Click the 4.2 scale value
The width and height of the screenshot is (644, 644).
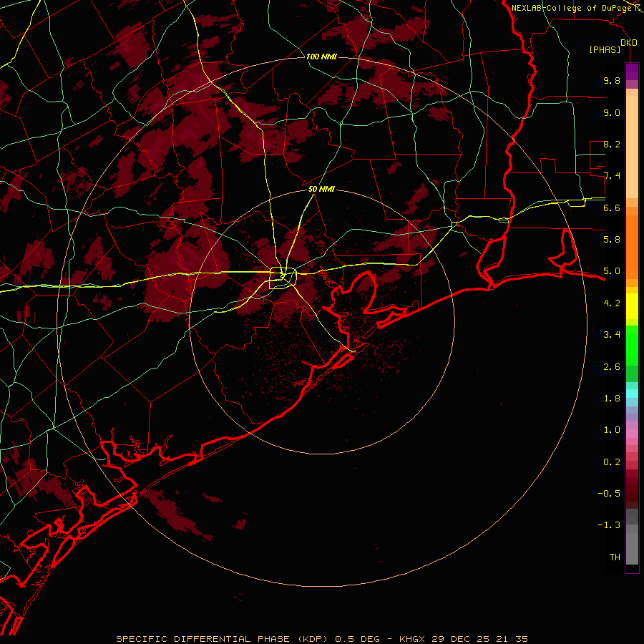[x=612, y=303]
